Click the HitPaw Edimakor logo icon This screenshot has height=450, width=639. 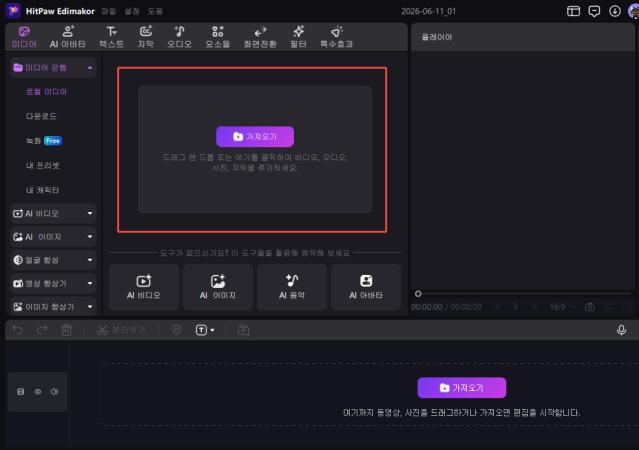pyautogui.click(x=13, y=11)
